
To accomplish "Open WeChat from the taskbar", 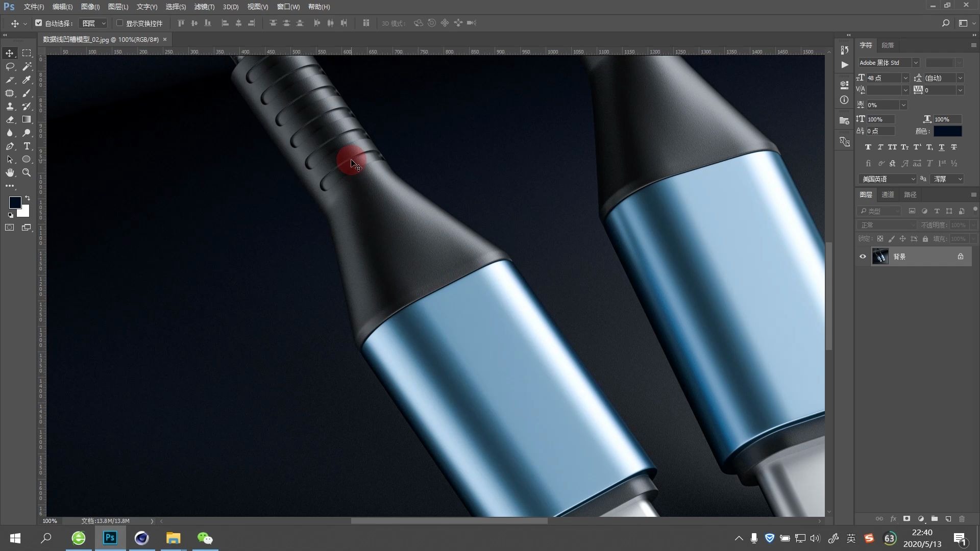I will coord(205,538).
